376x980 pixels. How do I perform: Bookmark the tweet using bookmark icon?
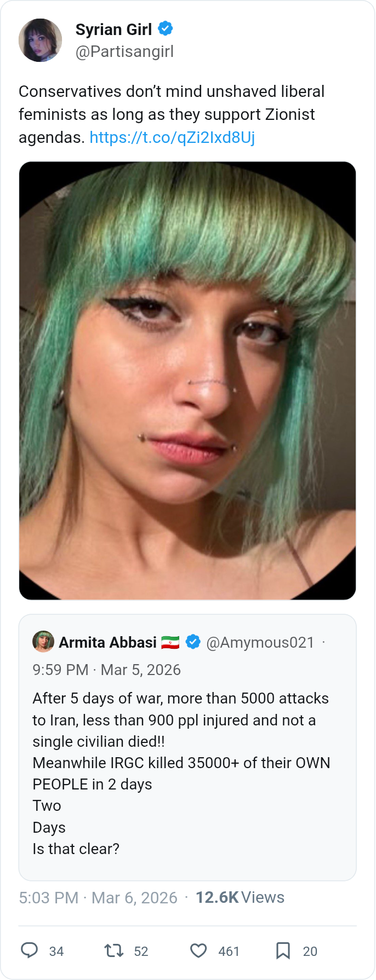point(283,950)
